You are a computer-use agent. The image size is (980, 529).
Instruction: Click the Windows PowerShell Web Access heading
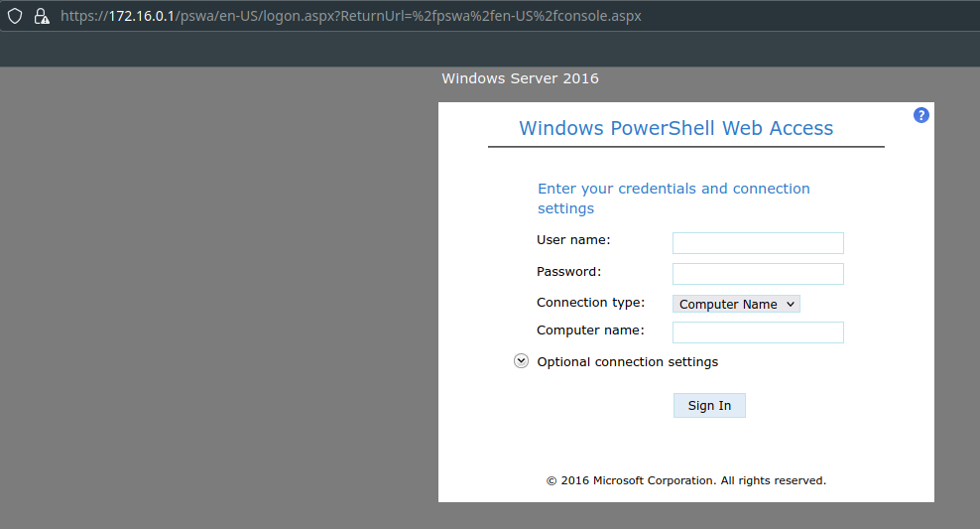pyautogui.click(x=675, y=128)
